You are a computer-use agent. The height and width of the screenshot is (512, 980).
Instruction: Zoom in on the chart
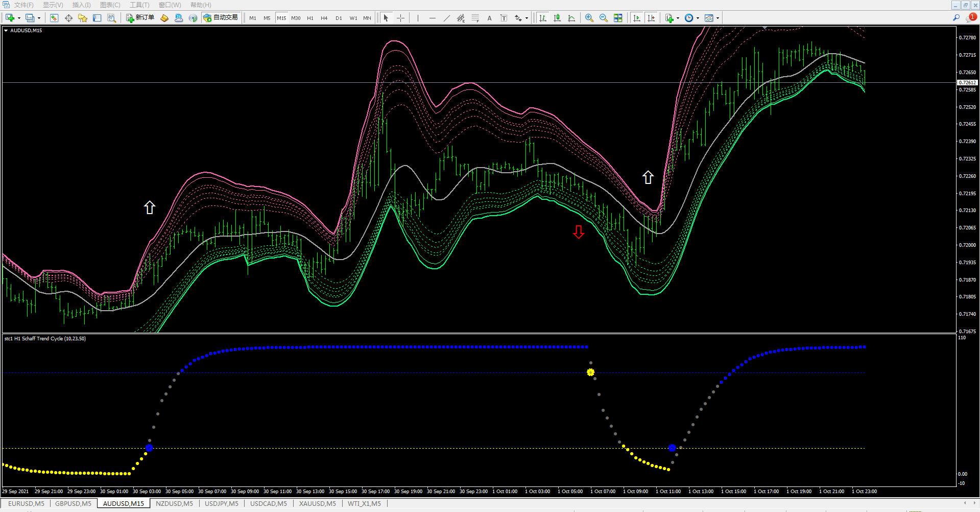tap(589, 18)
